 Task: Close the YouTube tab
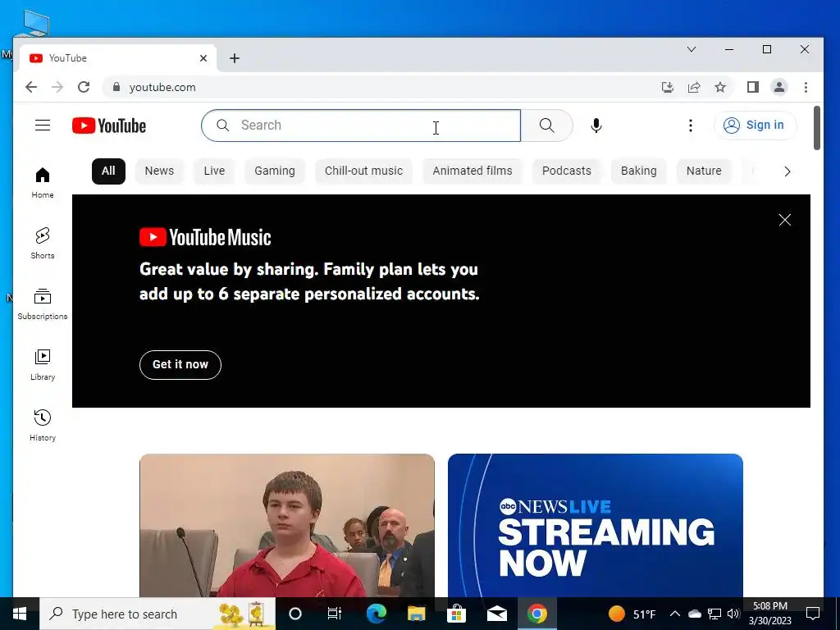pyautogui.click(x=203, y=58)
